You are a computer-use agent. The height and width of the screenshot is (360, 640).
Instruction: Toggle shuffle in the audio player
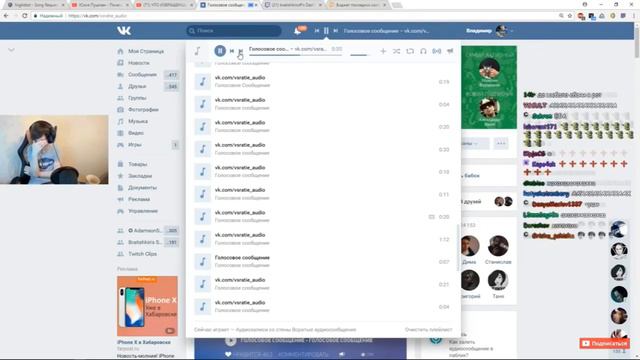(396, 51)
